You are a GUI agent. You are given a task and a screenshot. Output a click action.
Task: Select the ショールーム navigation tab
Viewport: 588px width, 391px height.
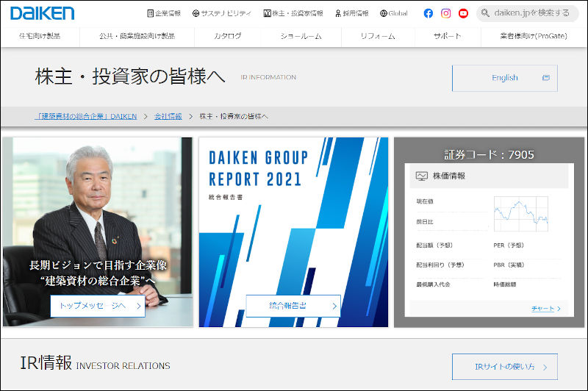(x=301, y=36)
